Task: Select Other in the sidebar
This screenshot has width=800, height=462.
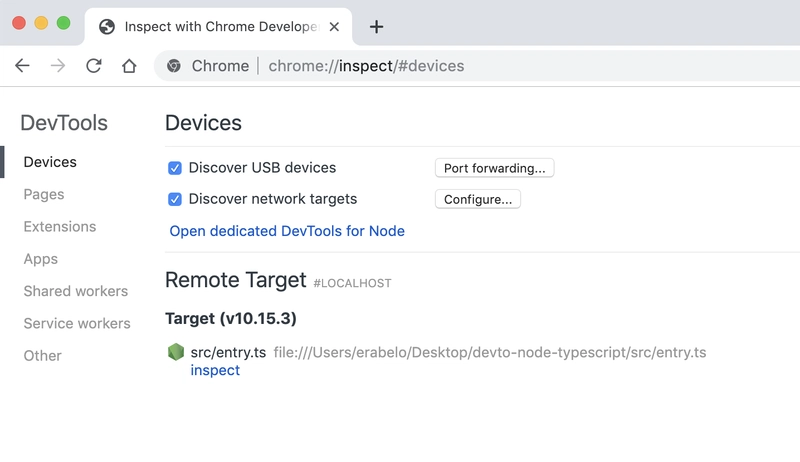Action: [42, 355]
